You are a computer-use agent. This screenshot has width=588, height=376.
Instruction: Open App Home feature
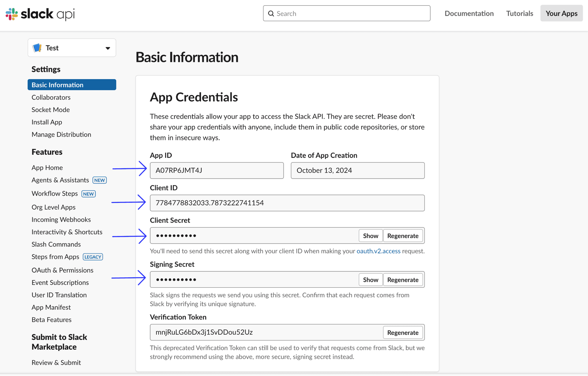pyautogui.click(x=47, y=168)
